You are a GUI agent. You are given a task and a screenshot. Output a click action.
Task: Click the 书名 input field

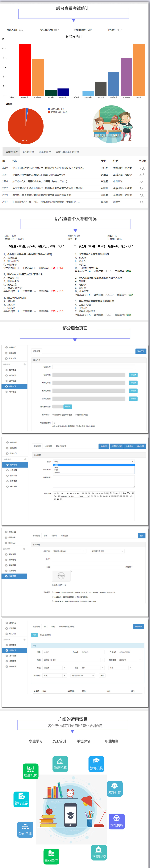(x=92, y=559)
